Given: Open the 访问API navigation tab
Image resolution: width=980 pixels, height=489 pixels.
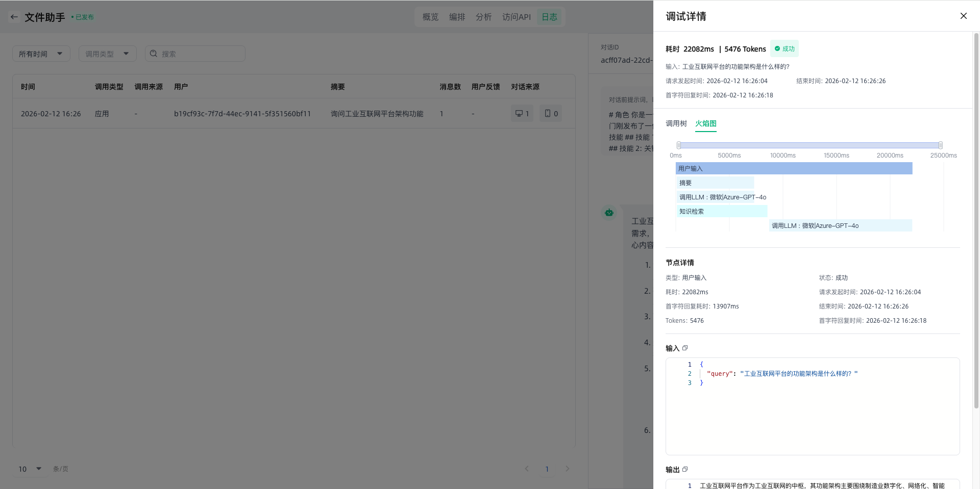Looking at the screenshot, I should point(516,17).
